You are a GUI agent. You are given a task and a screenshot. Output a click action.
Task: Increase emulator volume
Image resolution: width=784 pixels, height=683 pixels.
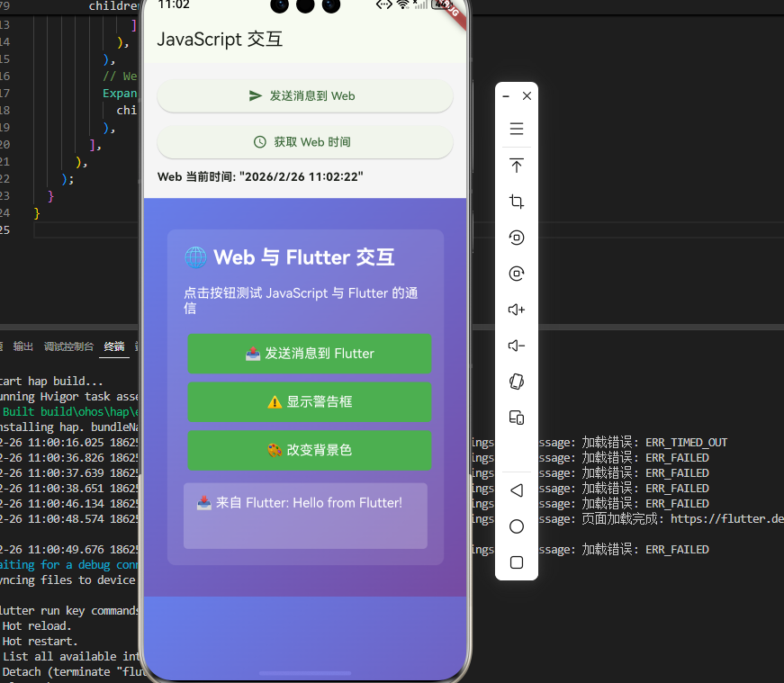coord(517,310)
